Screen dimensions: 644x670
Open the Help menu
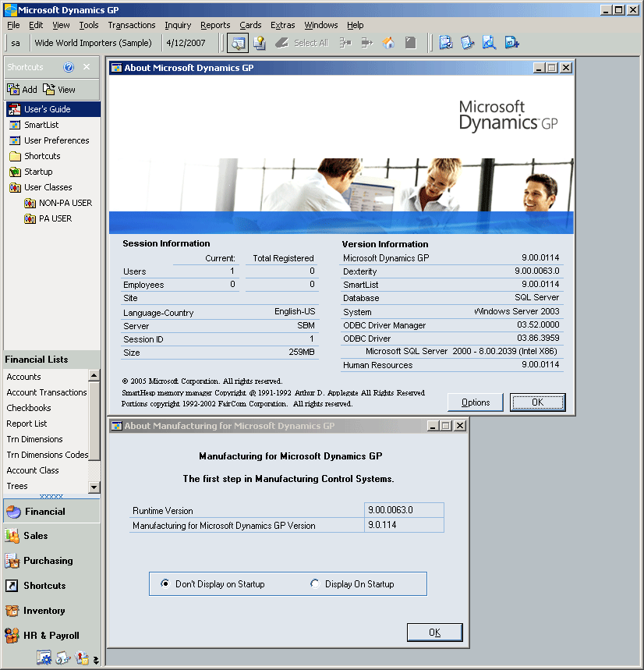tap(356, 25)
